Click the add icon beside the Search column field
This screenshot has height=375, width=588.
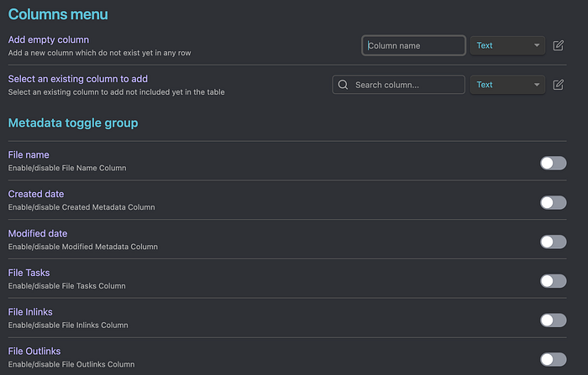pyautogui.click(x=559, y=85)
